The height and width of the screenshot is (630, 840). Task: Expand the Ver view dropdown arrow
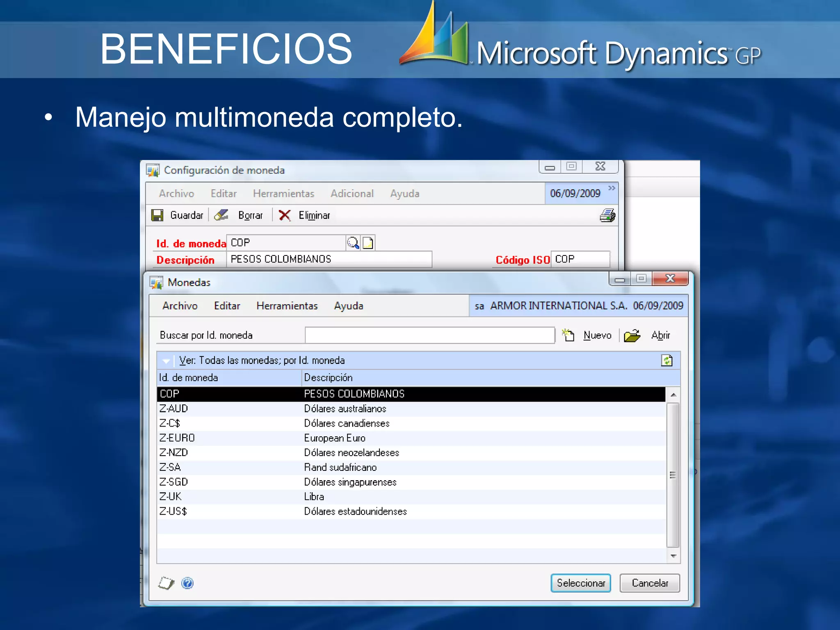pyautogui.click(x=166, y=361)
